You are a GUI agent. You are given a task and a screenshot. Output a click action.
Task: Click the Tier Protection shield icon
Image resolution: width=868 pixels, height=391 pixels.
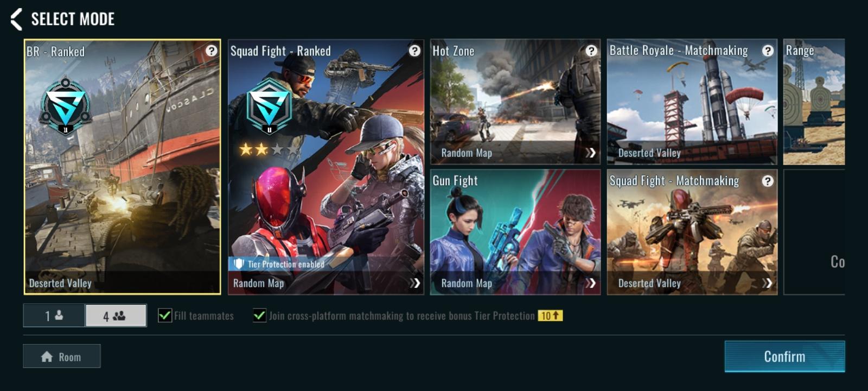(239, 264)
